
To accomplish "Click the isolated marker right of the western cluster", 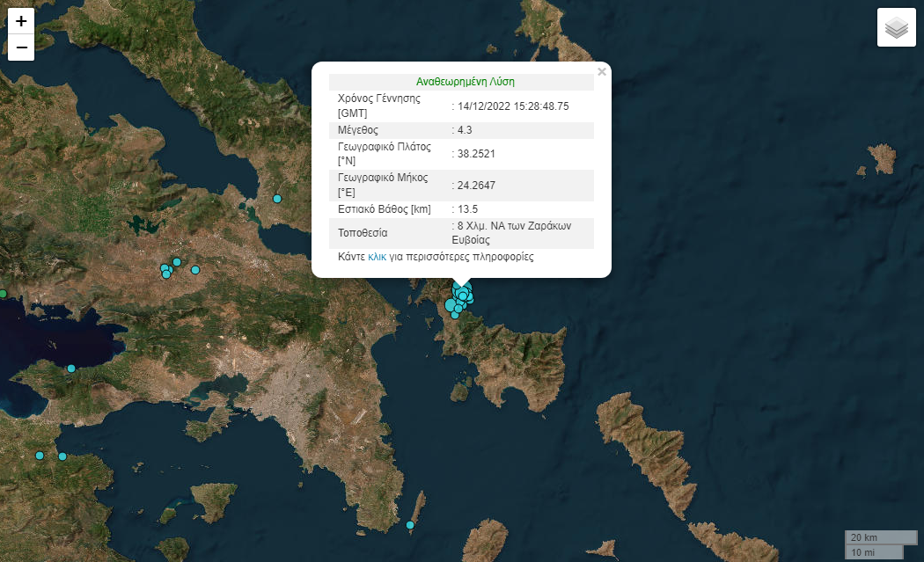I will coord(195,270).
